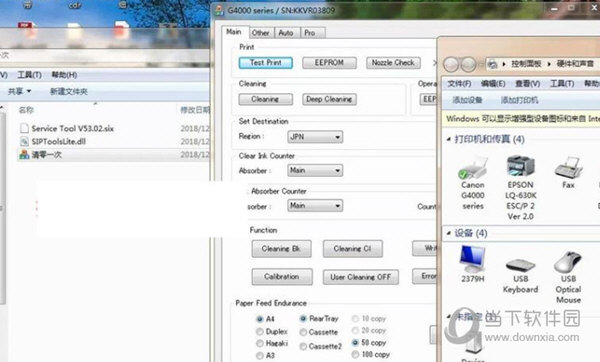Select the Service Tool V53.02.six file
The width and height of the screenshot is (600, 362).
tap(67, 128)
